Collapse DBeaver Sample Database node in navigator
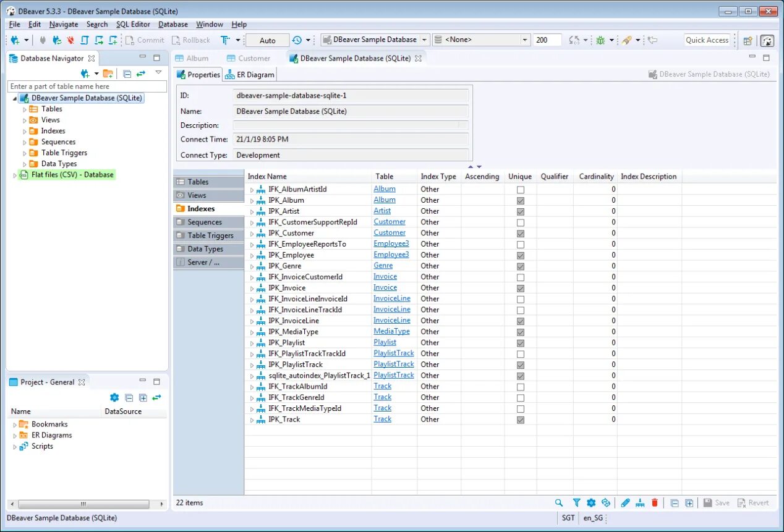The width and height of the screenshot is (784, 532). [15, 99]
